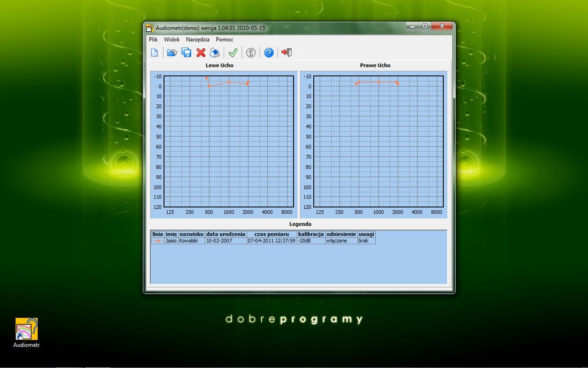Open the Narzędzia menu
The image size is (588, 368).
click(x=198, y=40)
